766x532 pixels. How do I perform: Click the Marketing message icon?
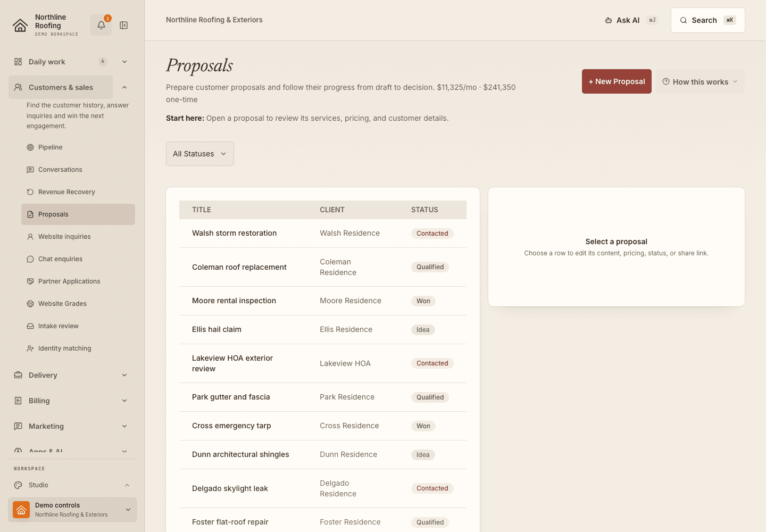18,426
